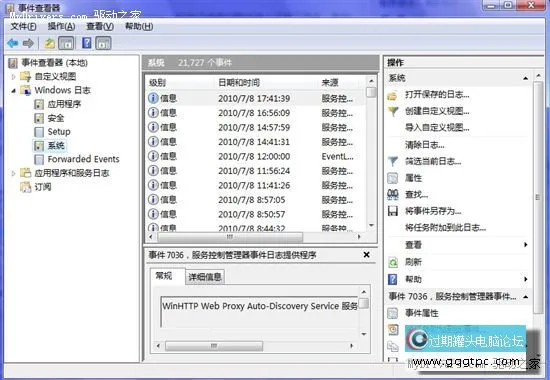Image resolution: width=550 pixels, height=380 pixels.
Task: Collapse the Windows 日志 tree node
Action: [x=13, y=90]
